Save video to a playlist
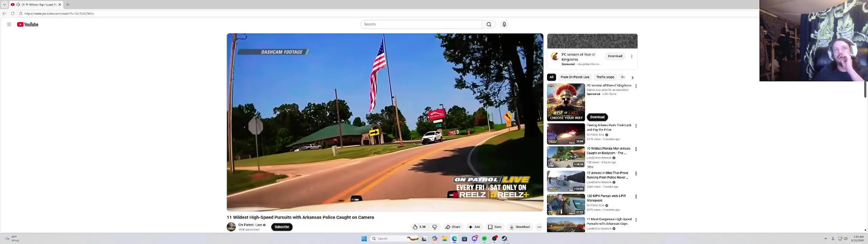This screenshot has width=868, height=244. pos(495,227)
